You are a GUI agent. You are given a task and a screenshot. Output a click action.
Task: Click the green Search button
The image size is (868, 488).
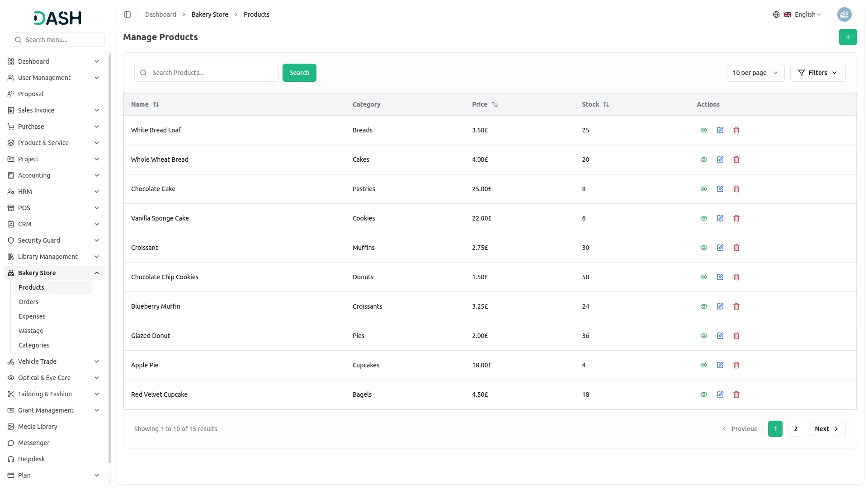click(x=299, y=73)
